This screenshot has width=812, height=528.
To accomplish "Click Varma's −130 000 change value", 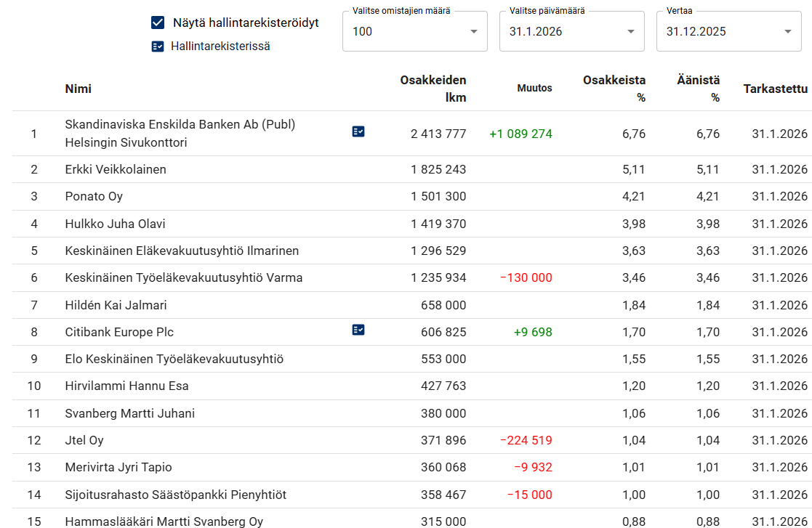I will click(526, 277).
